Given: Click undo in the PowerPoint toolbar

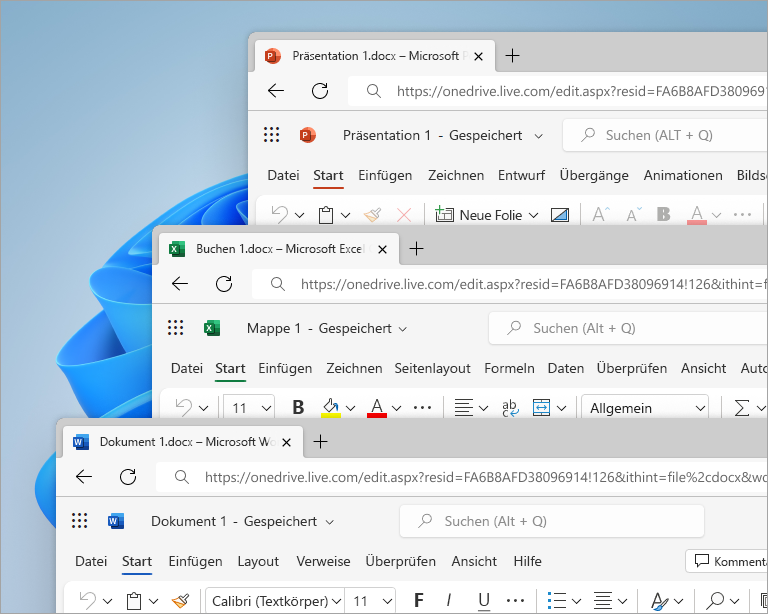Looking at the screenshot, I should point(280,214).
